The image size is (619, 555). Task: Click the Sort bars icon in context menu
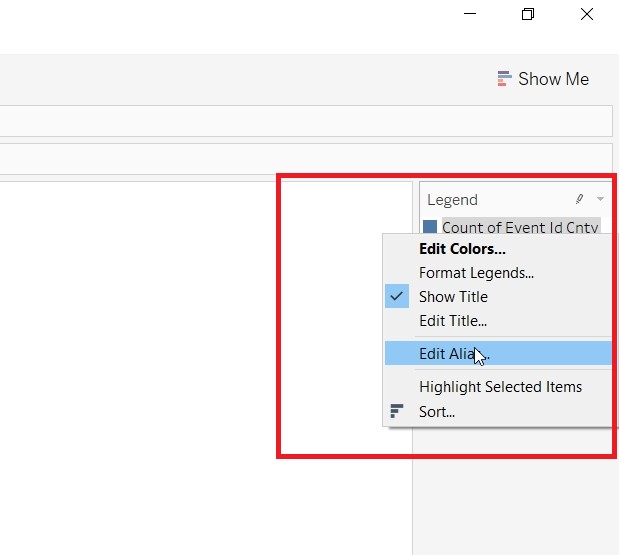(x=397, y=411)
